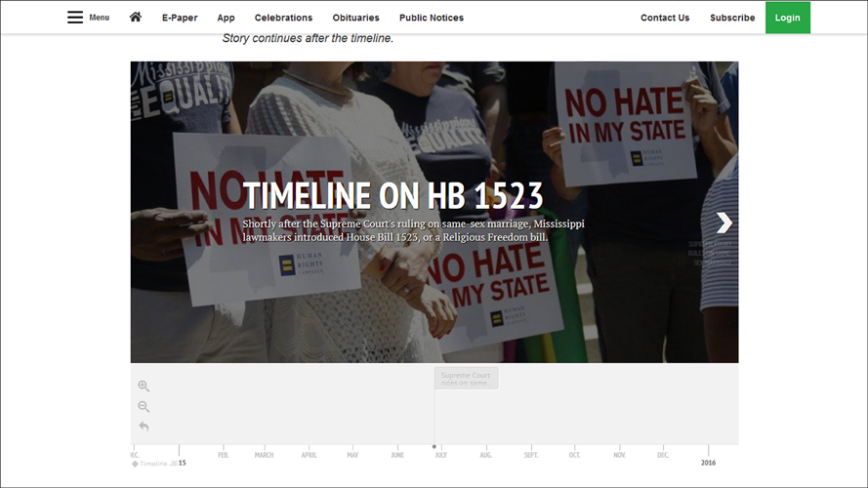Open the Celebrations section
This screenshot has height=488, width=868.
(x=283, y=18)
